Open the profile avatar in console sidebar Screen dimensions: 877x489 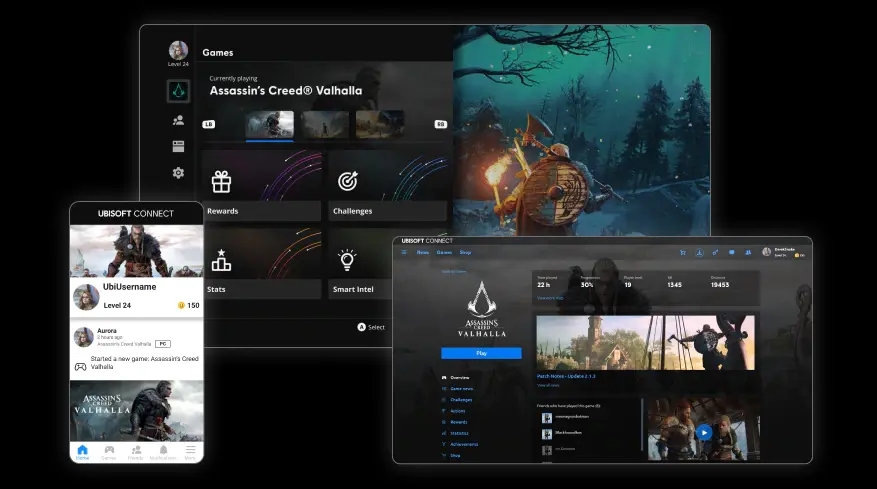point(178,50)
